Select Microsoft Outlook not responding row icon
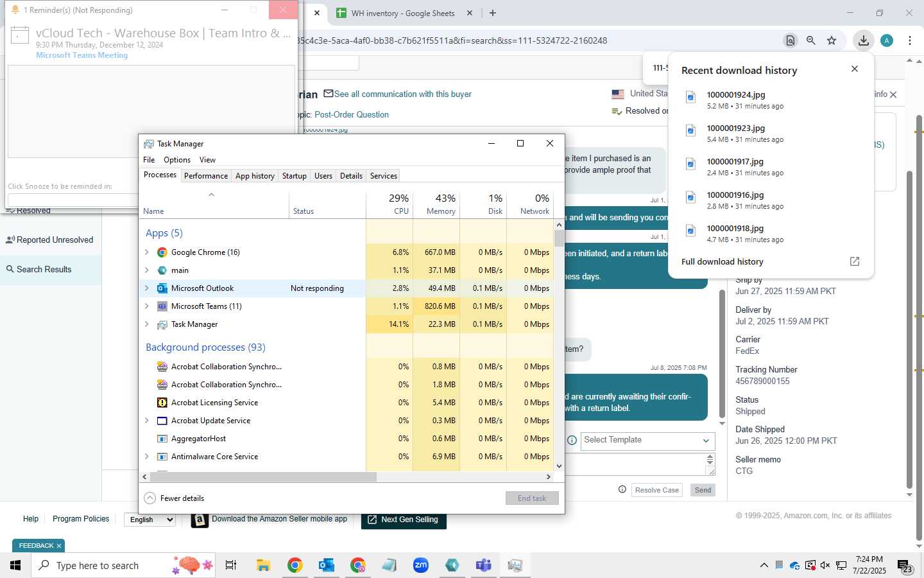 pyautogui.click(x=162, y=288)
